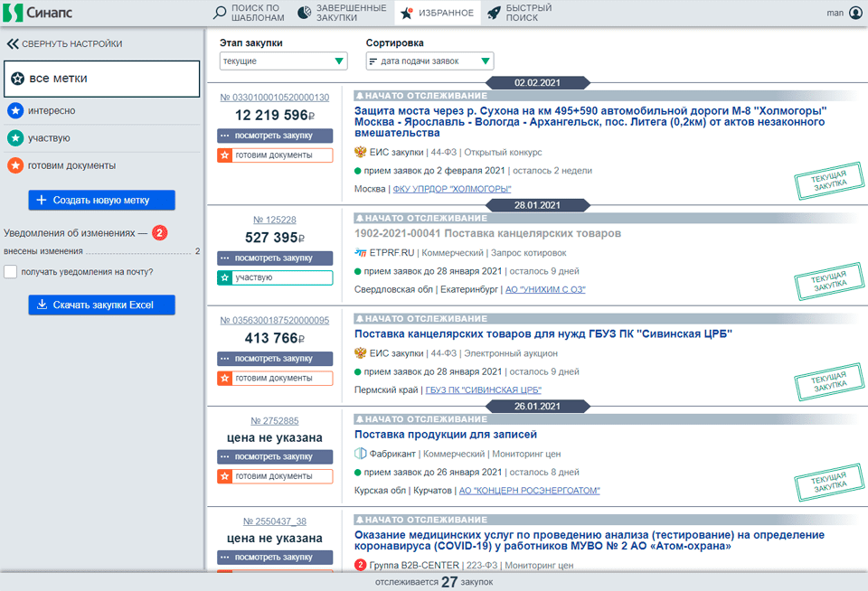Open Завершенные закупки tab

coord(342,13)
